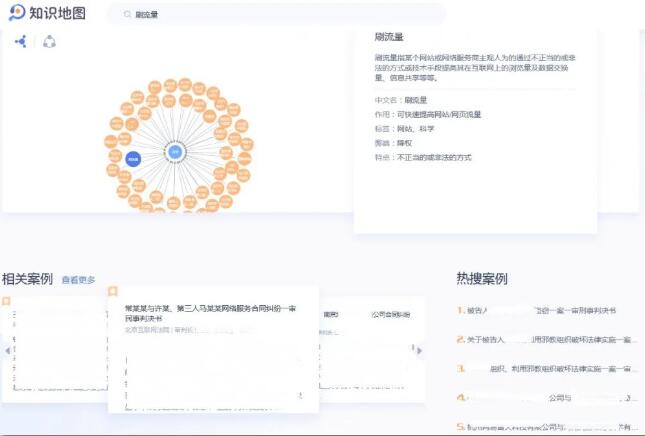The image size is (645, 436).
Task: Click the 公司合同纠纷 card on the right
Action: 372,348
